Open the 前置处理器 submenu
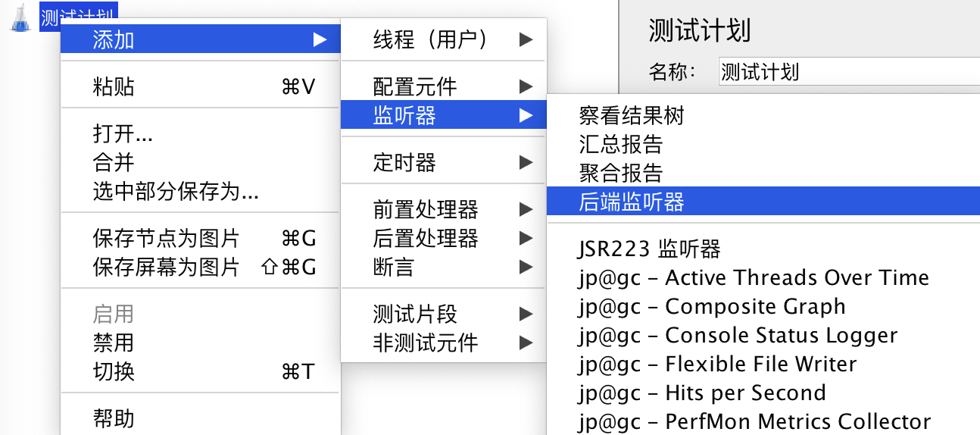The height and width of the screenshot is (435, 980). coord(443,209)
